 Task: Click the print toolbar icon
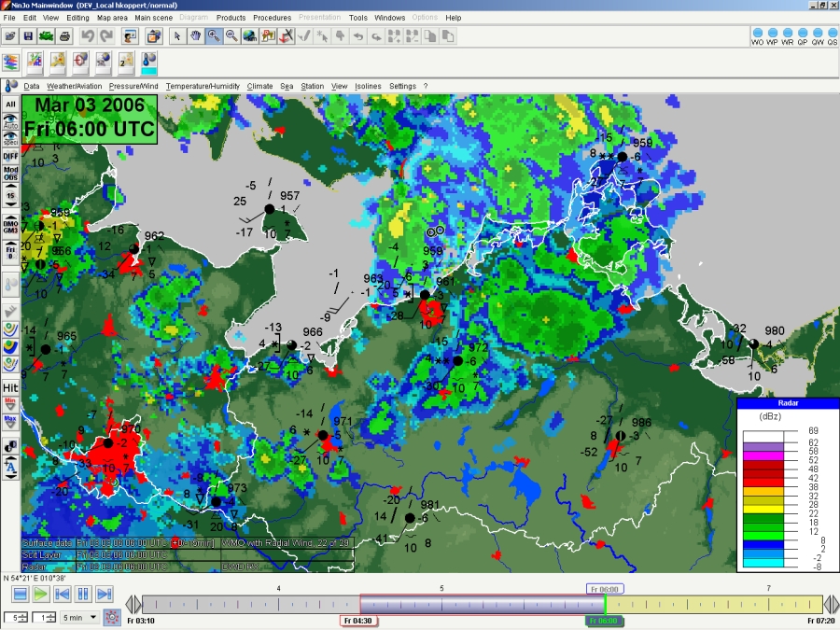click(64, 36)
